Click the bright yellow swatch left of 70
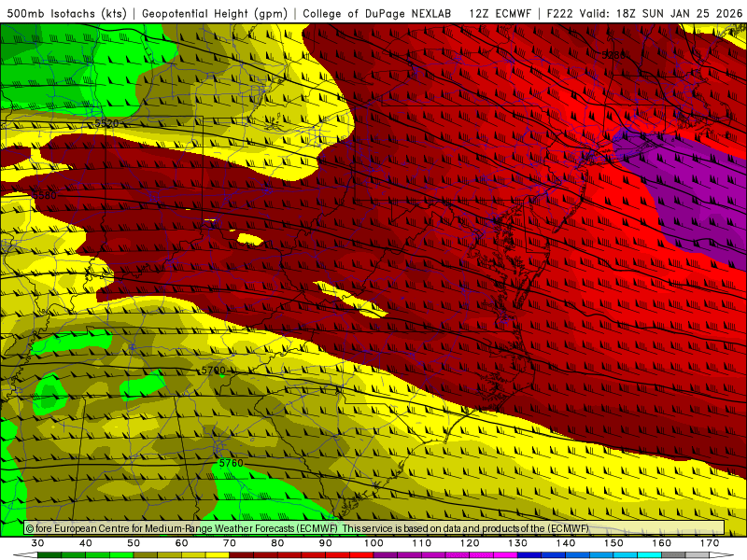Image resolution: width=747 pixels, height=560 pixels. [218, 555]
